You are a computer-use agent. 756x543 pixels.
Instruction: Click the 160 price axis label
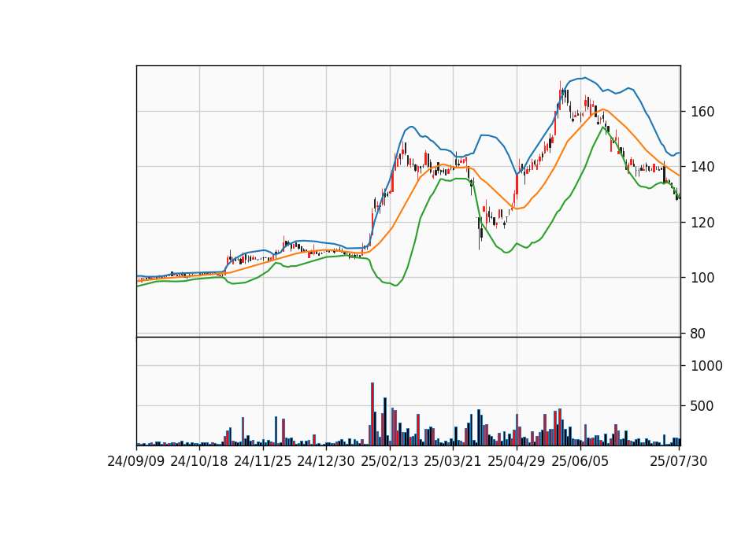point(702,112)
